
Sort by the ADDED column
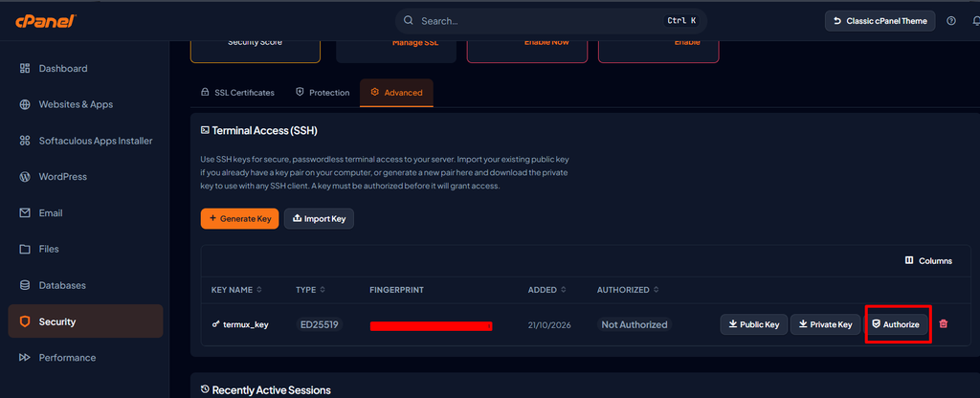(546, 290)
